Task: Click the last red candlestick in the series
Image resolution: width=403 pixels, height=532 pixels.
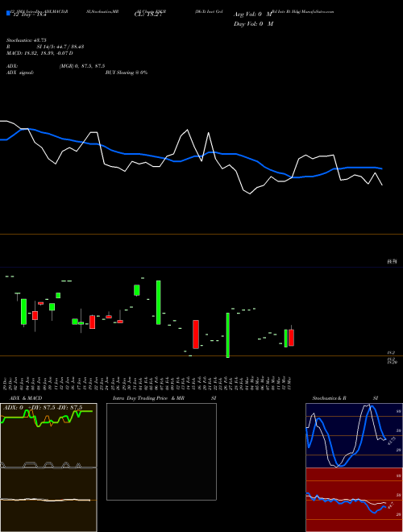Action: 291,338
